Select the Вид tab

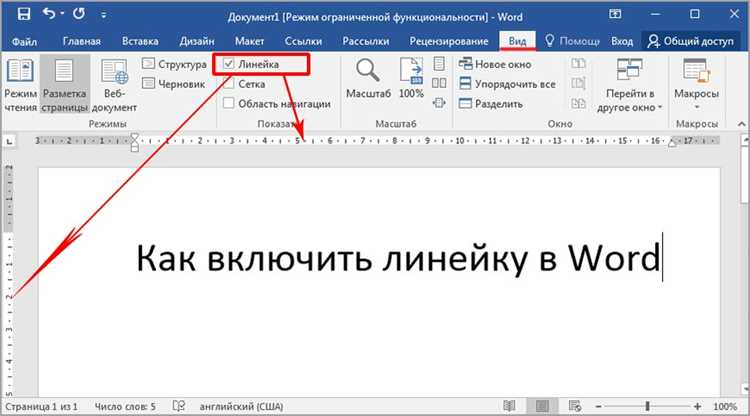pos(517,41)
